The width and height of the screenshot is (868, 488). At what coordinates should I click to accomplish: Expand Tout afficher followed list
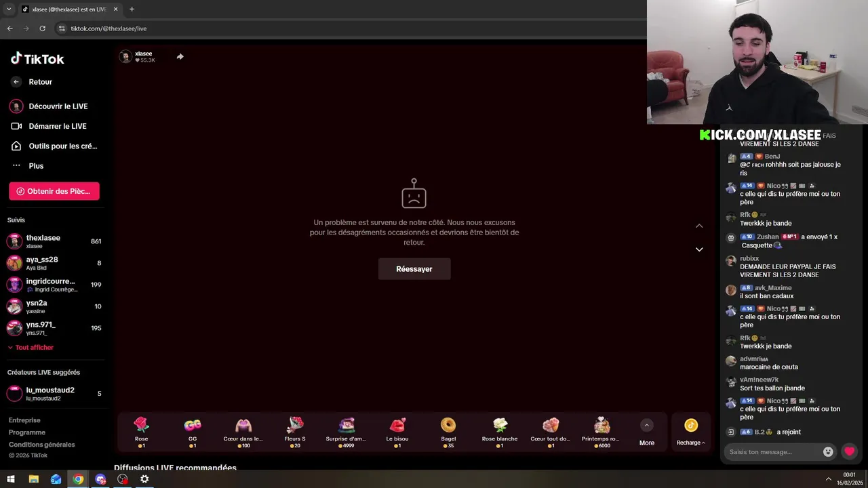point(31,348)
